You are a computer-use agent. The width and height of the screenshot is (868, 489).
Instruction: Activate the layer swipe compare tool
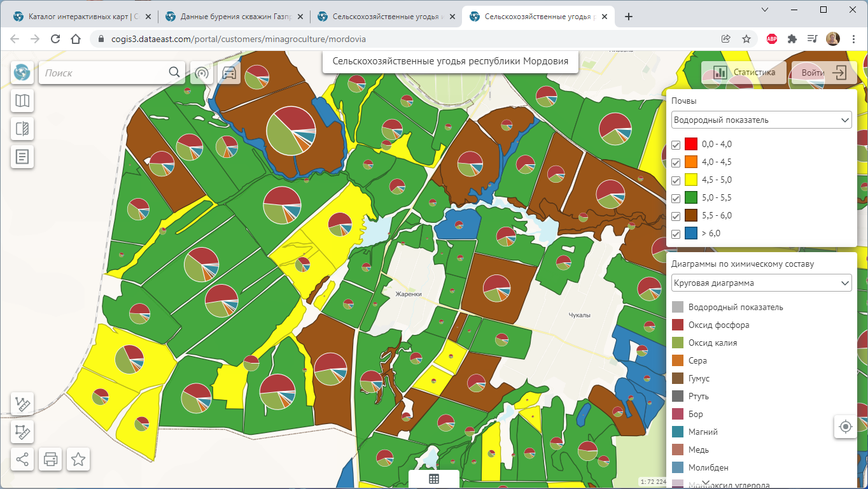(x=22, y=129)
